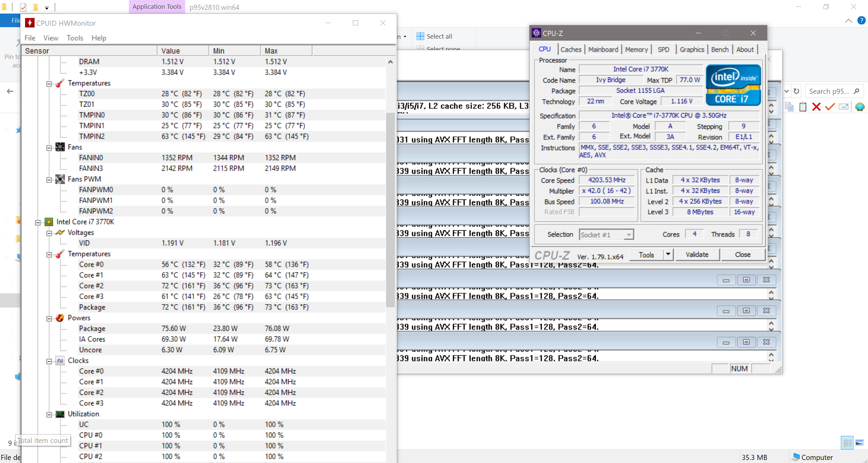Switch to the Memory tab in CPU-Z
Viewport: 868px width, 463px height.
click(636, 49)
